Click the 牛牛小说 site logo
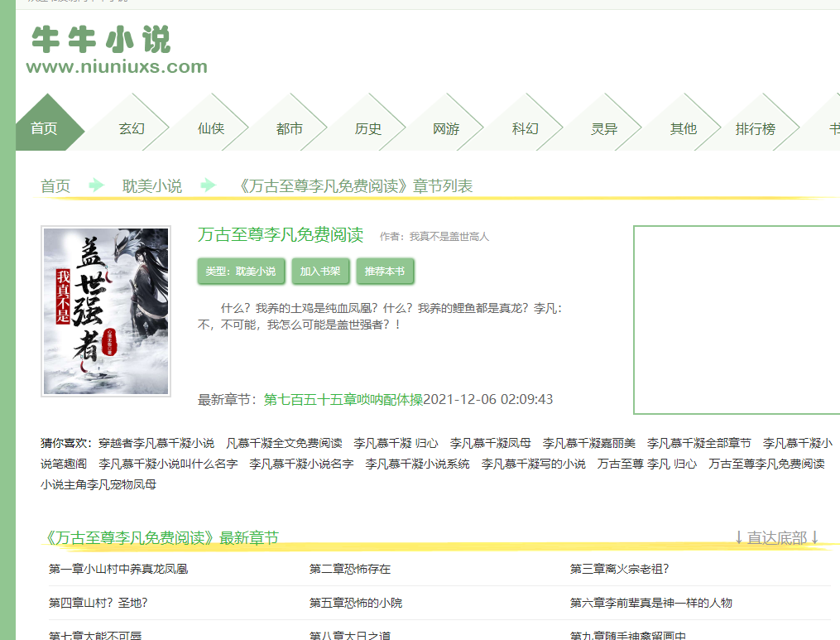Image resolution: width=840 pixels, height=640 pixels. pos(116,51)
